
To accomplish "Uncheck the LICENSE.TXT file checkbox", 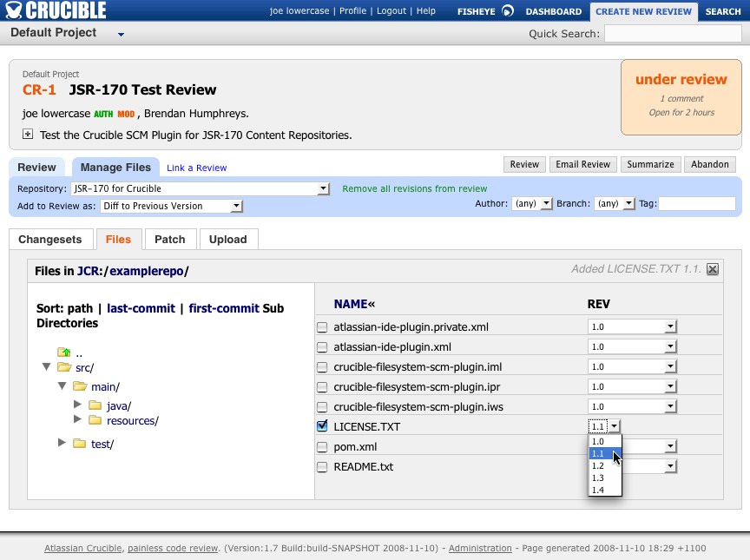I will click(320, 426).
